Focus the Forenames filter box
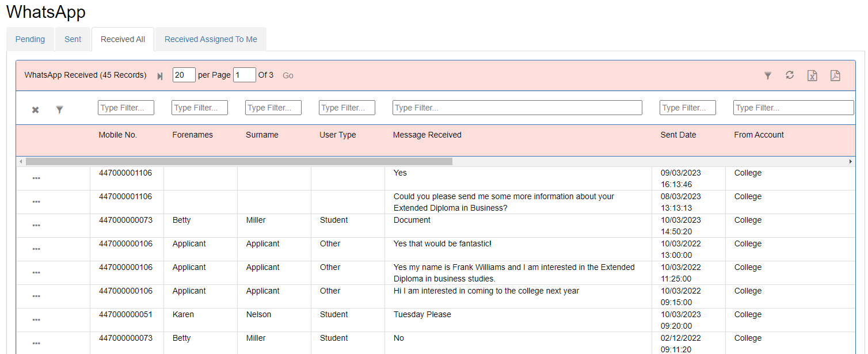Viewport: 868px width, 354px height. coord(200,108)
